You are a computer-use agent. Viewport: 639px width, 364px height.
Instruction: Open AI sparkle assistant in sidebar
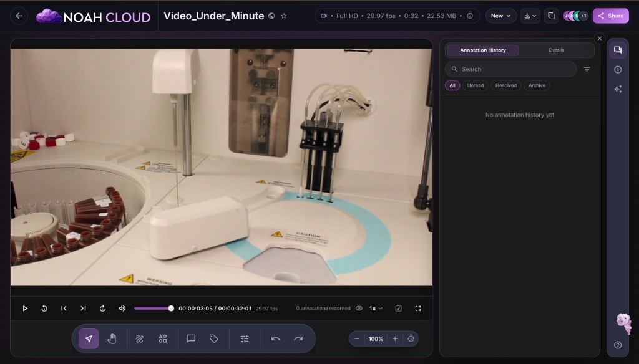618,89
